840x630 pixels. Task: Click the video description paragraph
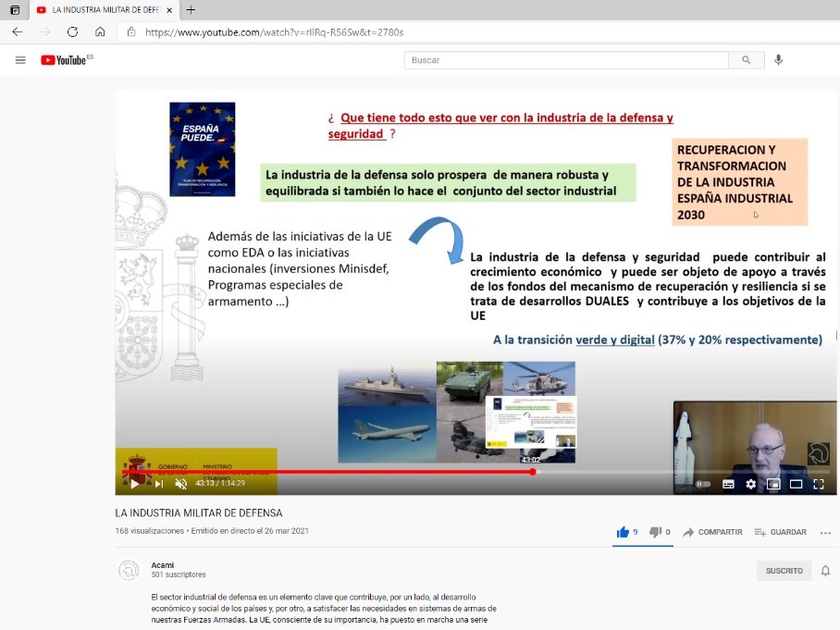pos(324,609)
